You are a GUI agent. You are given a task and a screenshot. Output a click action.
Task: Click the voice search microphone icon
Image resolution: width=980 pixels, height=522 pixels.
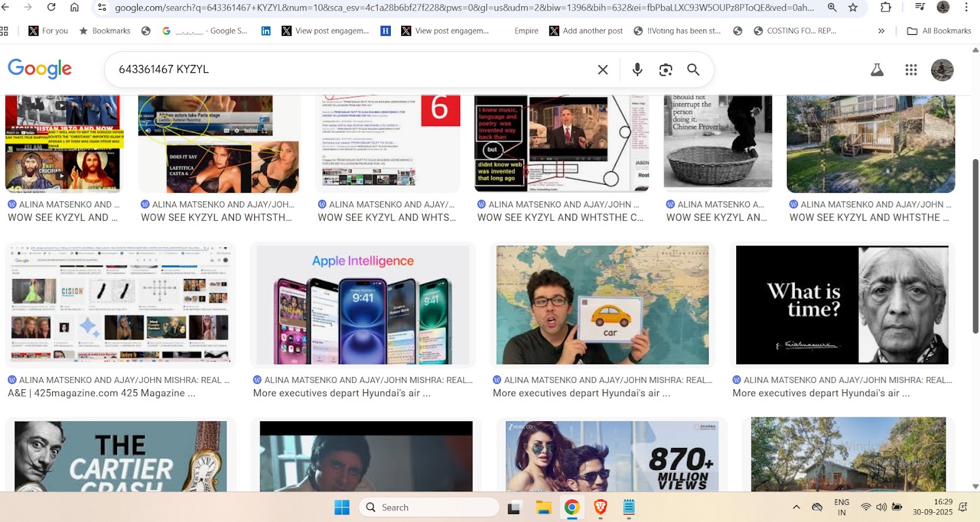tap(637, 70)
